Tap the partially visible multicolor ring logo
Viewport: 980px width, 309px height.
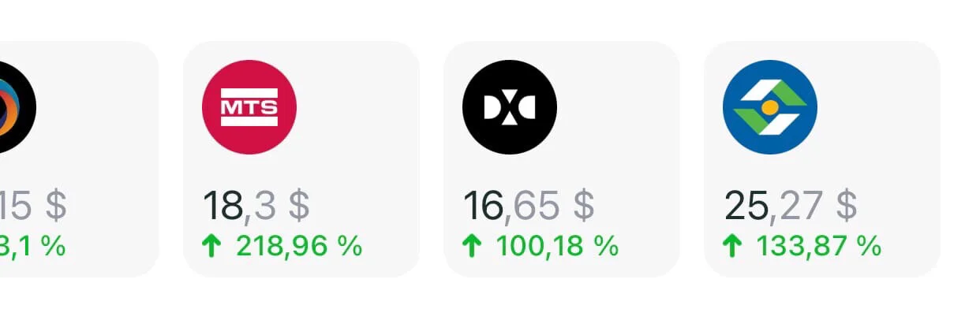(17, 107)
